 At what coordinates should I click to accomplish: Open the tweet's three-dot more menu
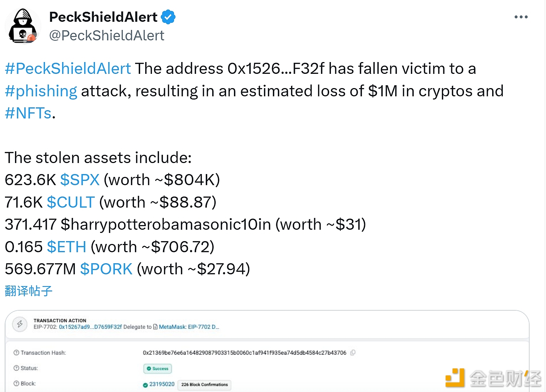[521, 17]
